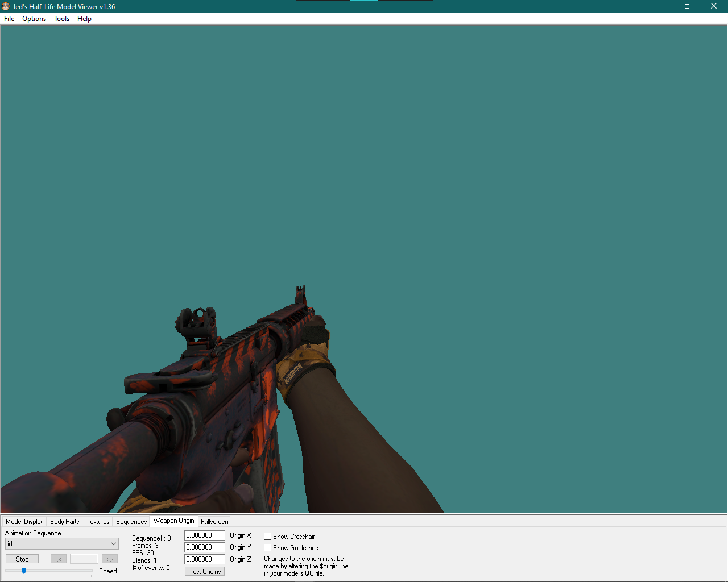Switch to the Sequences tab
The width and height of the screenshot is (728, 582).
click(x=131, y=522)
